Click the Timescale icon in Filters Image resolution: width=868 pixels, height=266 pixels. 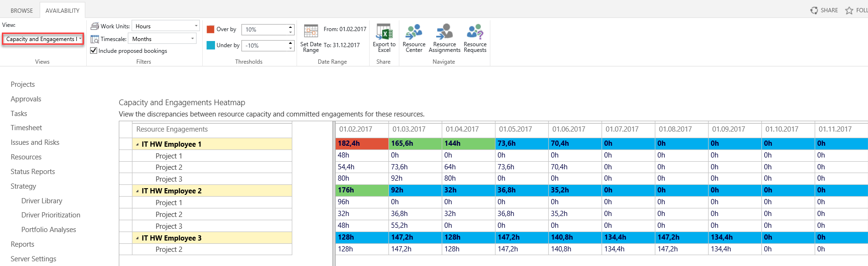tap(95, 39)
